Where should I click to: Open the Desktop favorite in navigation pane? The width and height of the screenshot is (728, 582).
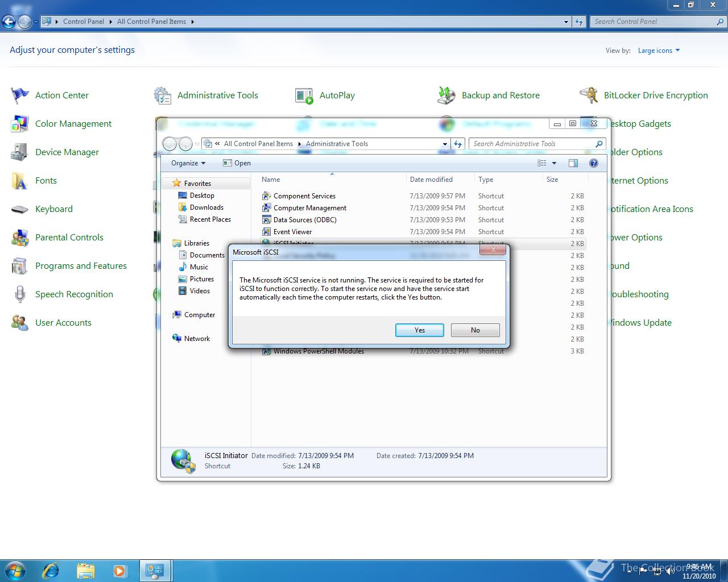coord(202,196)
